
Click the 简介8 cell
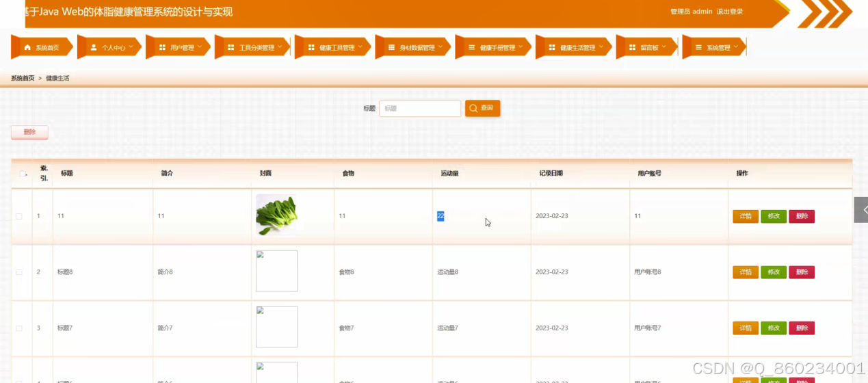pyautogui.click(x=165, y=272)
